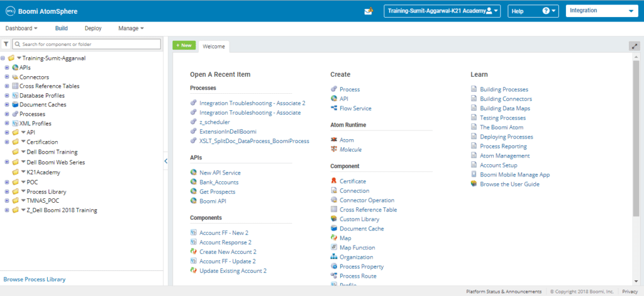Click the Dell Boomi logo icon
Screen dimensions: 644x296
click(x=10, y=11)
